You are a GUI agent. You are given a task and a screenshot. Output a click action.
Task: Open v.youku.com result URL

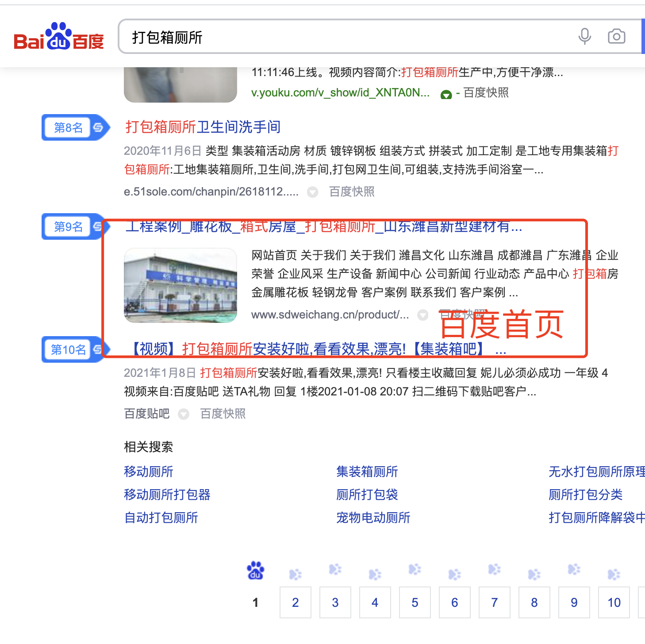pyautogui.click(x=340, y=92)
